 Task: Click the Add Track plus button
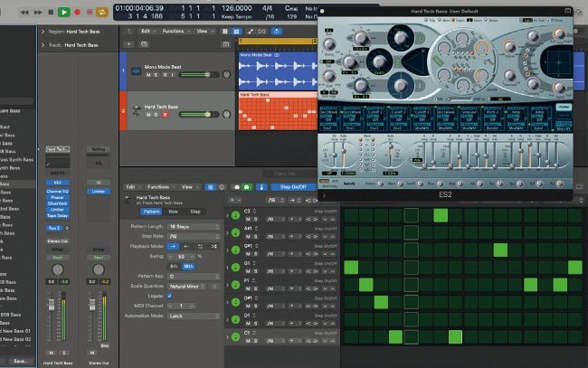pyautogui.click(x=128, y=44)
